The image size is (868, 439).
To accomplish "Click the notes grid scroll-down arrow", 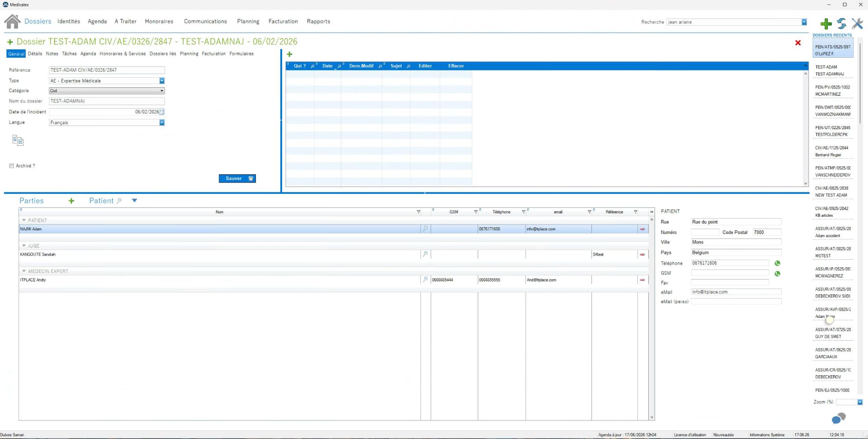I will pyautogui.click(x=806, y=184).
